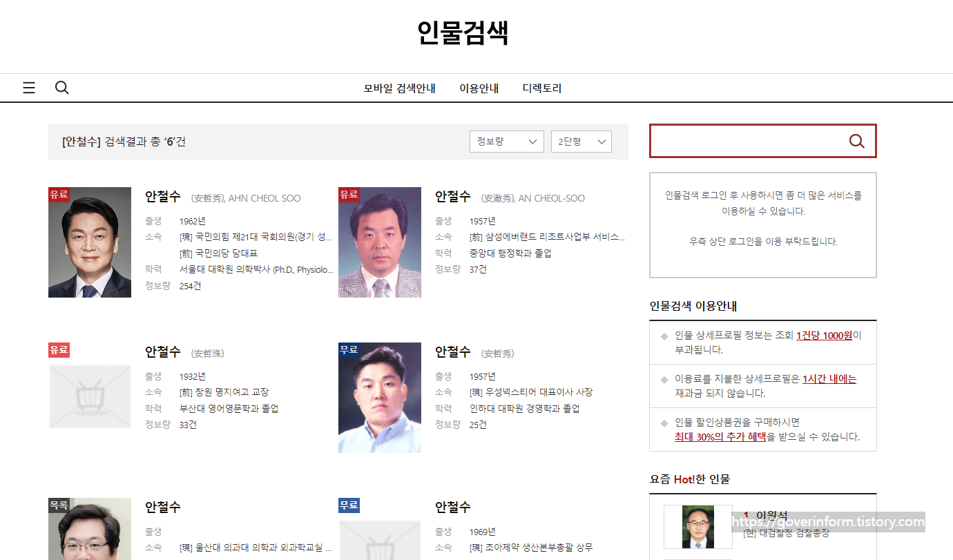Click placeholder image of 안철수 born 1932
The height and width of the screenshot is (560, 953).
click(90, 397)
